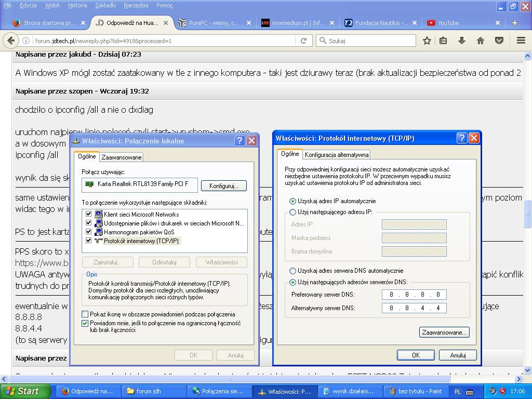This screenshot has width=532, height=399.
Task: Choose 'Uzyskaj adres serwera DNS automatycznie'
Action: 293,271
